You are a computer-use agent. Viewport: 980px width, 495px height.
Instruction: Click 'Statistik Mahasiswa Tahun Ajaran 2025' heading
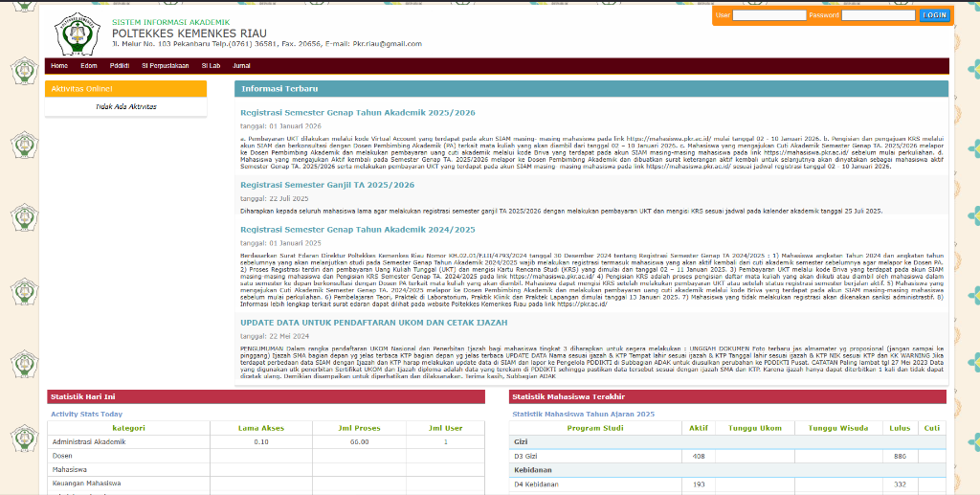point(583,415)
